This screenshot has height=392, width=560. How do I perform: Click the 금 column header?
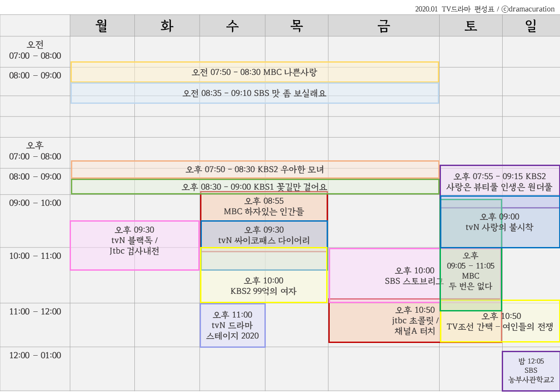tap(384, 26)
